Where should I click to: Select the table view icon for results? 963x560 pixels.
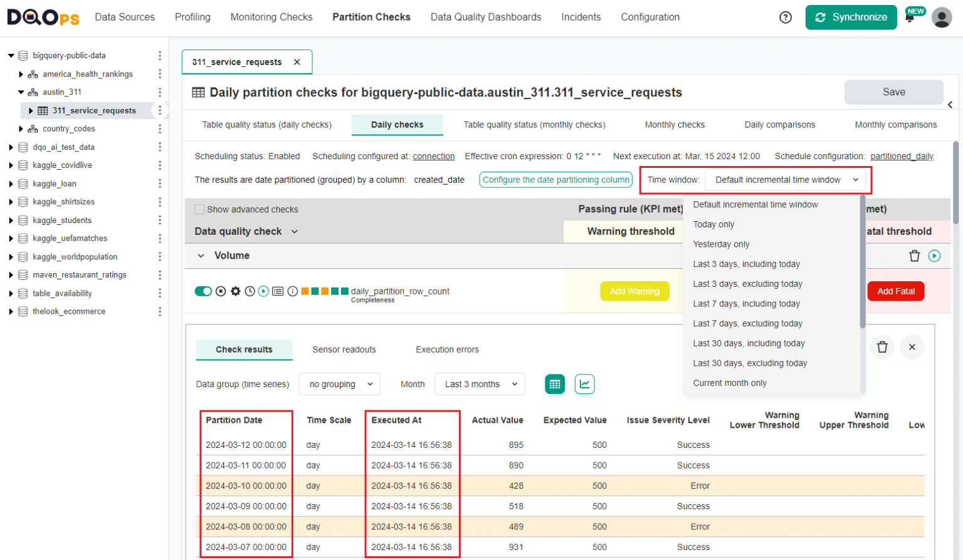pos(554,384)
